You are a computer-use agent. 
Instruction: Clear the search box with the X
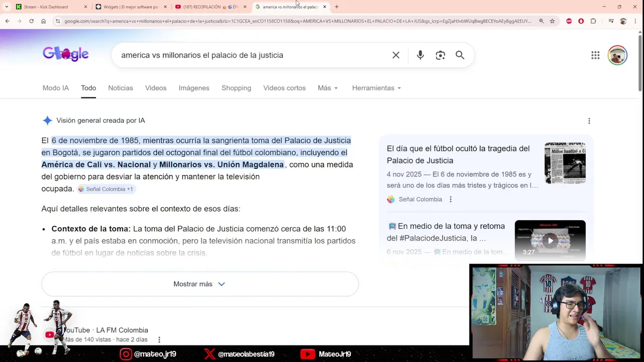click(396, 55)
